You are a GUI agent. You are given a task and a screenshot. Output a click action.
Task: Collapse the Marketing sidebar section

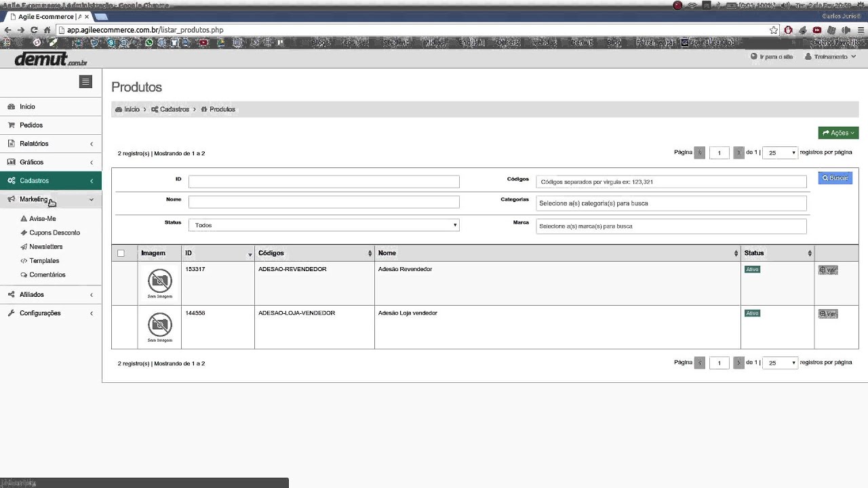pyautogui.click(x=51, y=199)
